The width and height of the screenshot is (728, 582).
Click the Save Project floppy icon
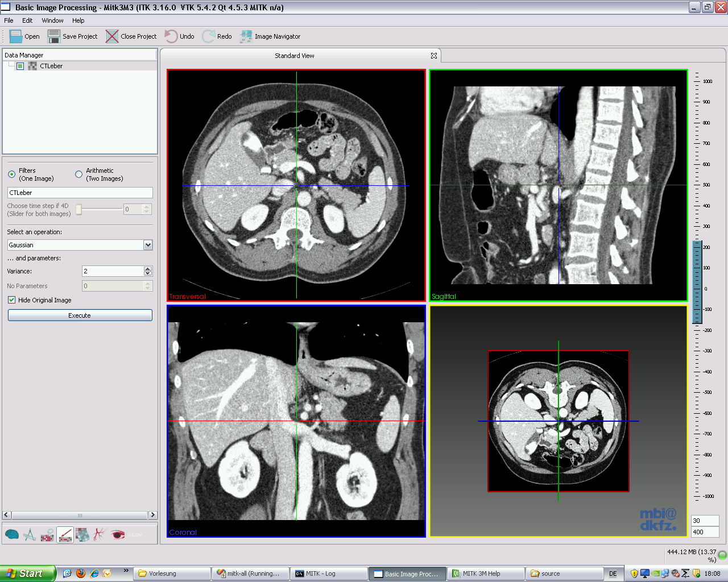[x=54, y=36]
